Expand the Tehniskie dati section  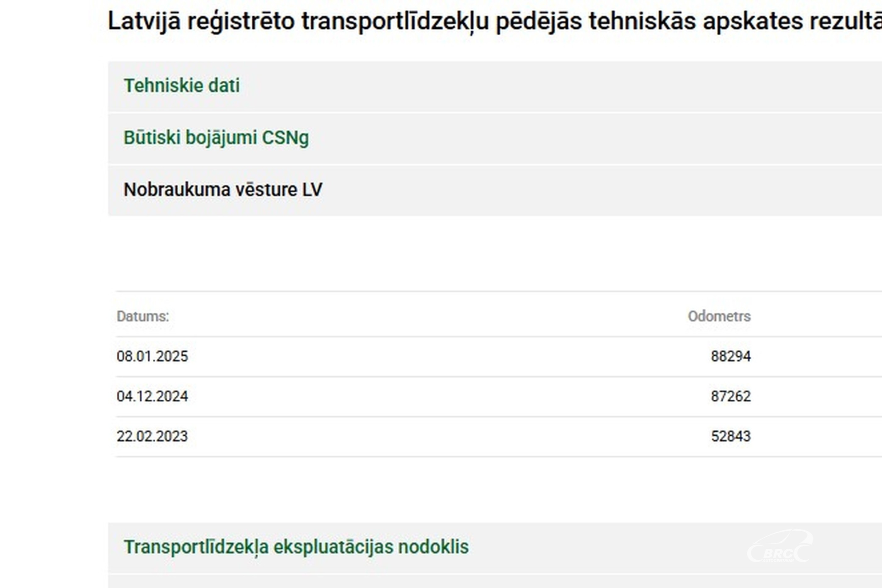point(182,85)
